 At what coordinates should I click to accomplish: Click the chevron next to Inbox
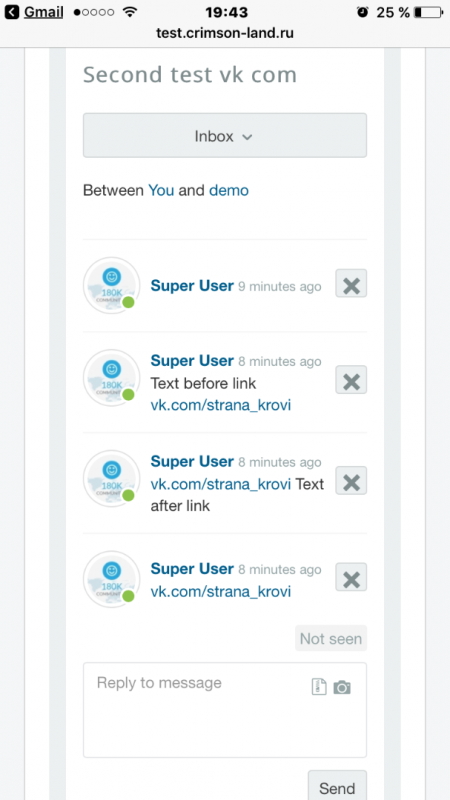(247, 137)
